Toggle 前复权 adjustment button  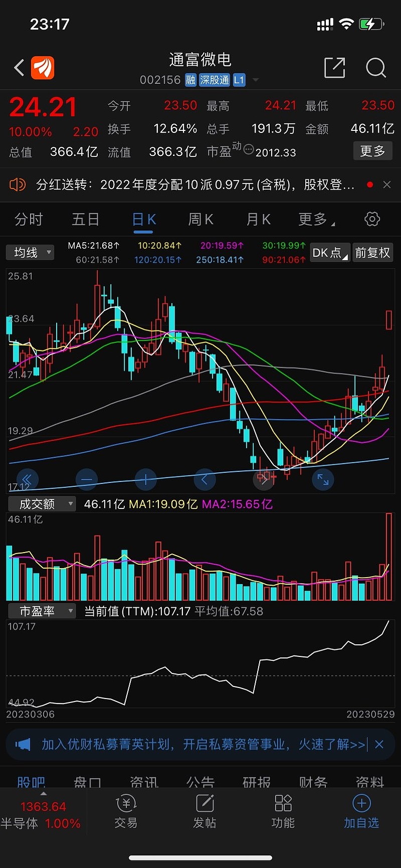[x=372, y=253]
